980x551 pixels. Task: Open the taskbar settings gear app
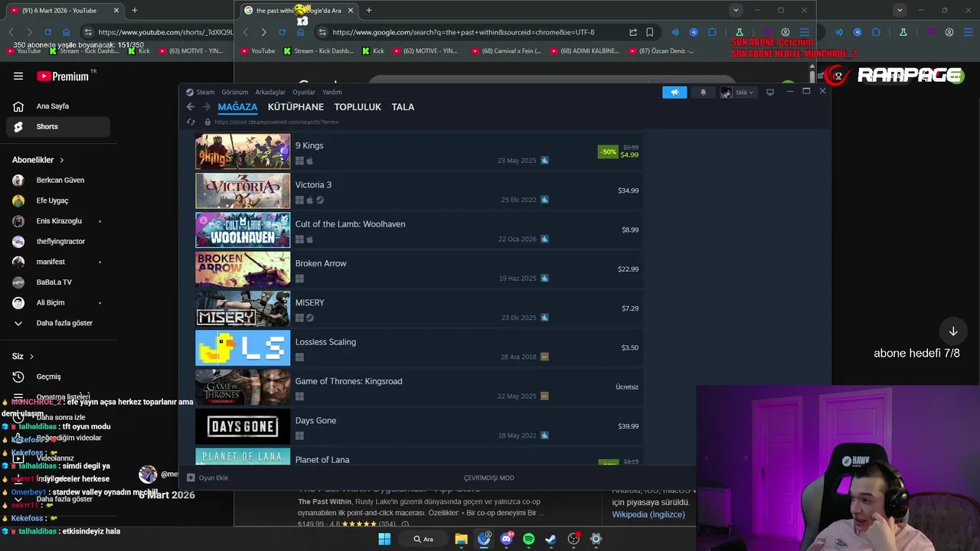pyautogui.click(x=596, y=539)
